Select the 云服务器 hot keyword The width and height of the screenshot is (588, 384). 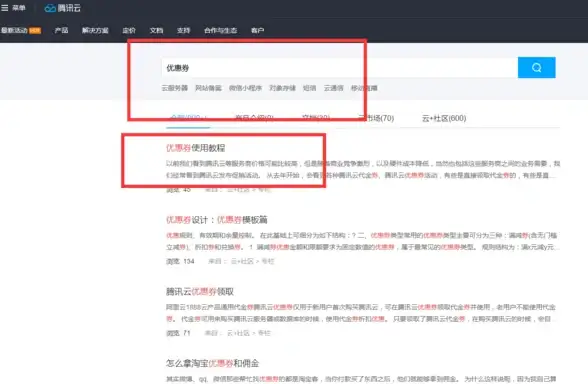[175, 88]
